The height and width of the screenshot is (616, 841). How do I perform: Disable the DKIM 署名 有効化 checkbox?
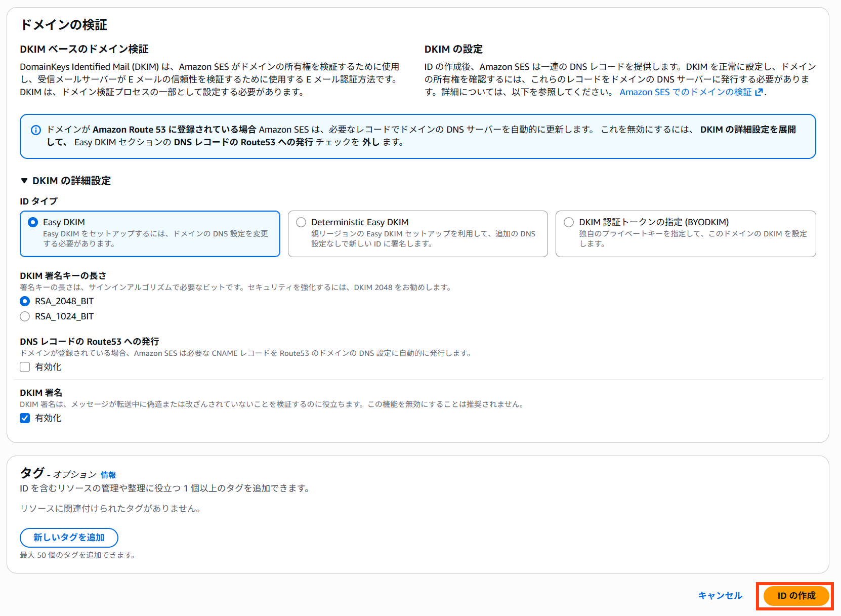coord(25,418)
